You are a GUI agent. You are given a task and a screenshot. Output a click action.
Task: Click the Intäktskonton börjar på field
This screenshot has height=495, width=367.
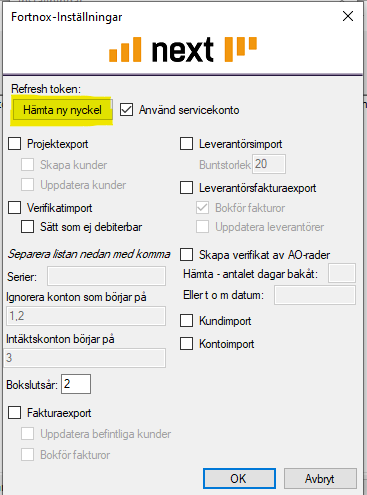(85, 358)
